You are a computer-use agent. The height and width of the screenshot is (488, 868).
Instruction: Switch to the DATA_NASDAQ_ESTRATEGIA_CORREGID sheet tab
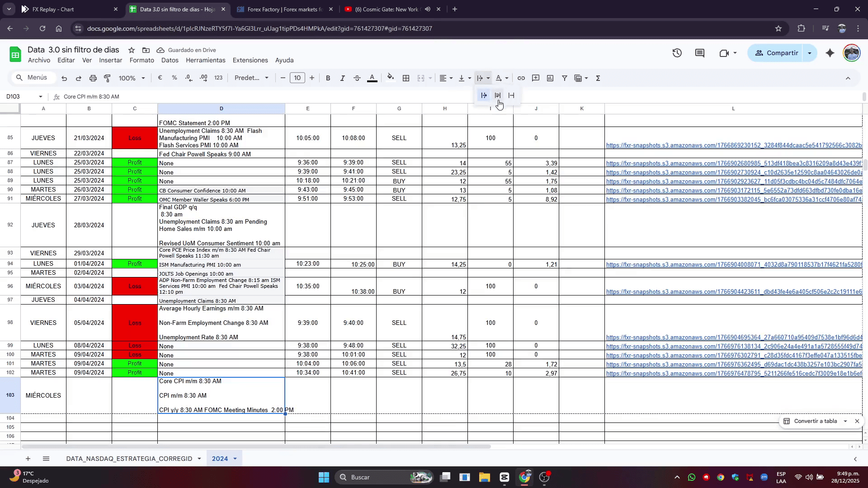(129, 459)
